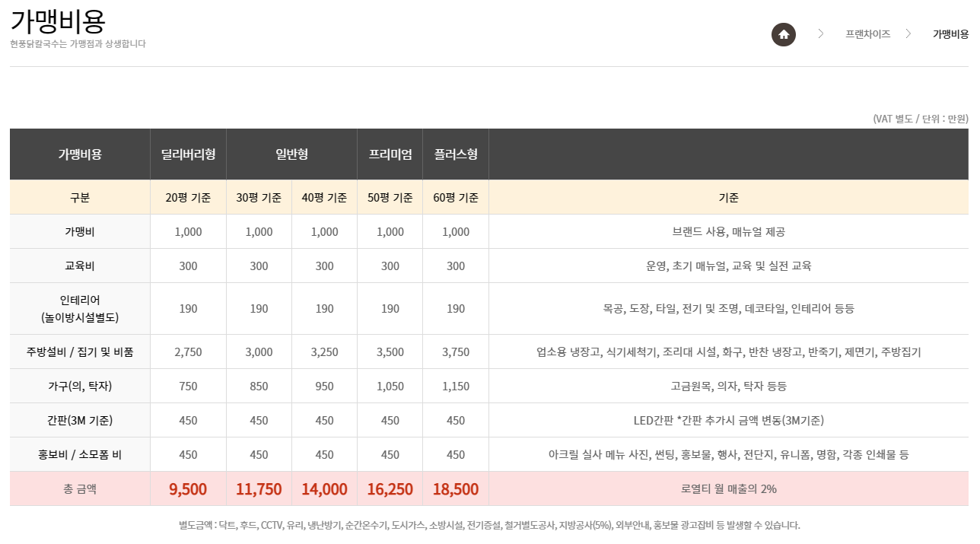Image resolution: width=980 pixels, height=544 pixels.
Task: Click the 주방설비 / 집기 및 비품 row label
Action: coord(80,352)
